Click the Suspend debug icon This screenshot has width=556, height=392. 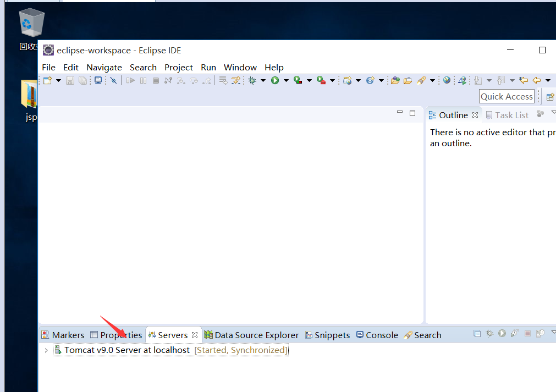click(143, 80)
